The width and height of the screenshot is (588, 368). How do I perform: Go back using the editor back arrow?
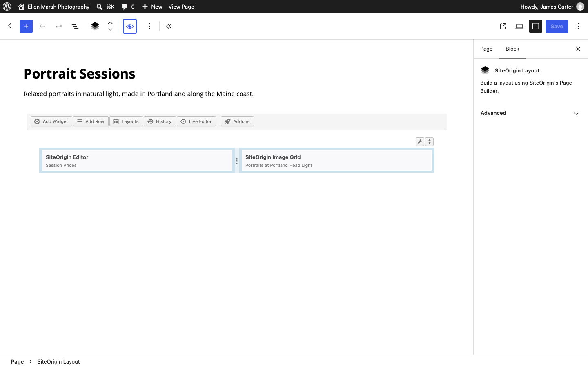10,26
